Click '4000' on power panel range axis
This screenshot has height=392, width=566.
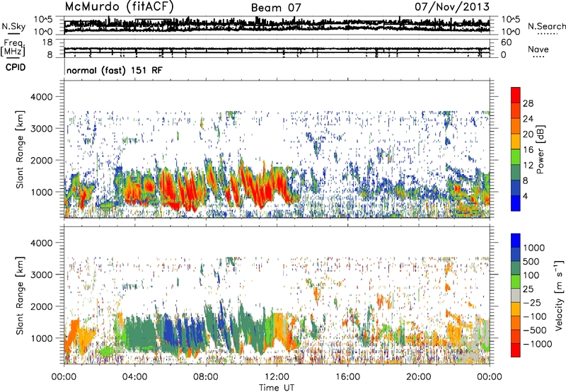[42, 97]
